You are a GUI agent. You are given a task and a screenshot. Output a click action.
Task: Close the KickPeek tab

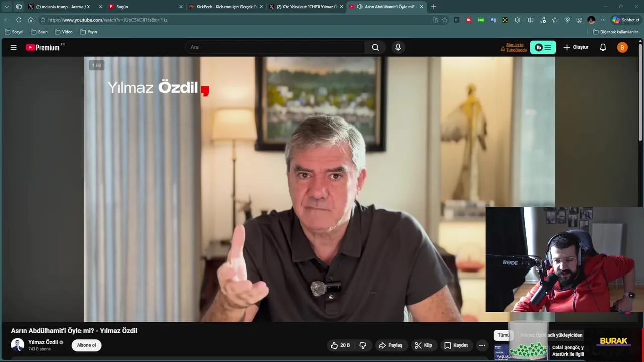tap(261, 7)
